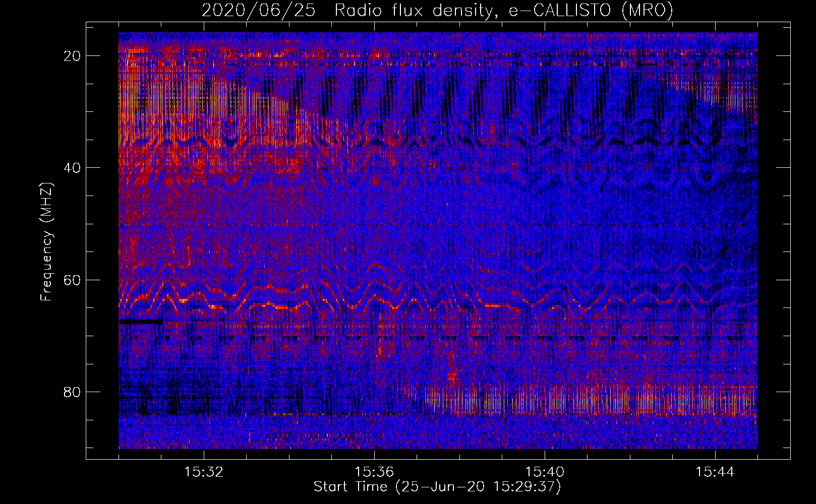Select the 15:40 time tick label

tap(545, 472)
